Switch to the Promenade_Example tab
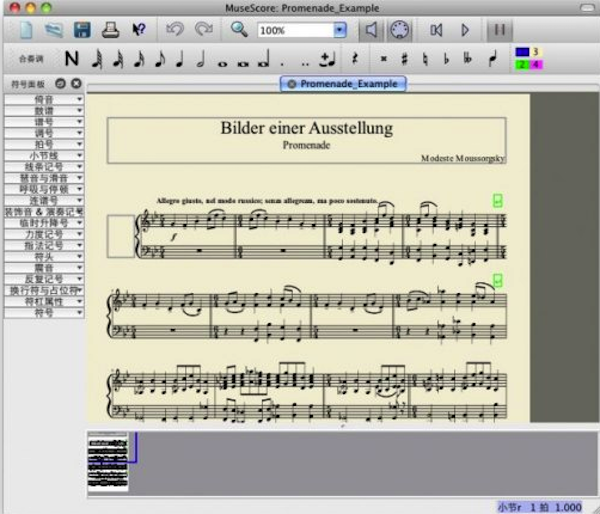Image resolution: width=600 pixels, height=514 pixels. 348,83
